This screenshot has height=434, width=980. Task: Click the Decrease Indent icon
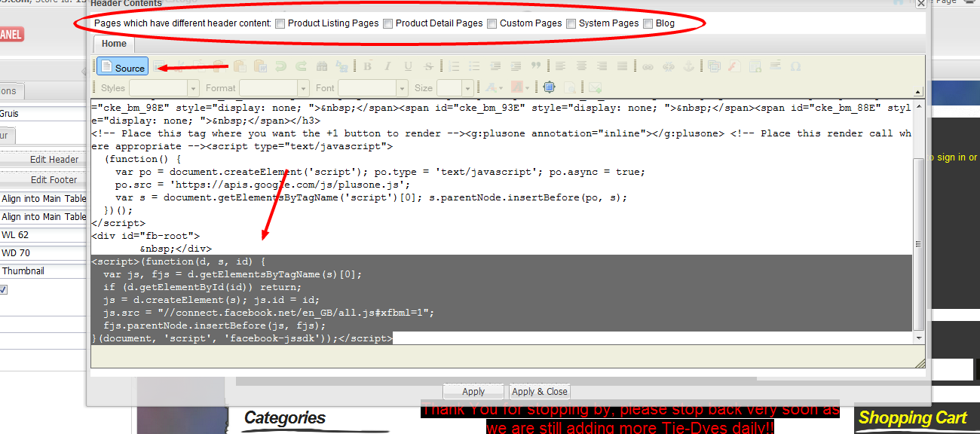[x=495, y=66]
